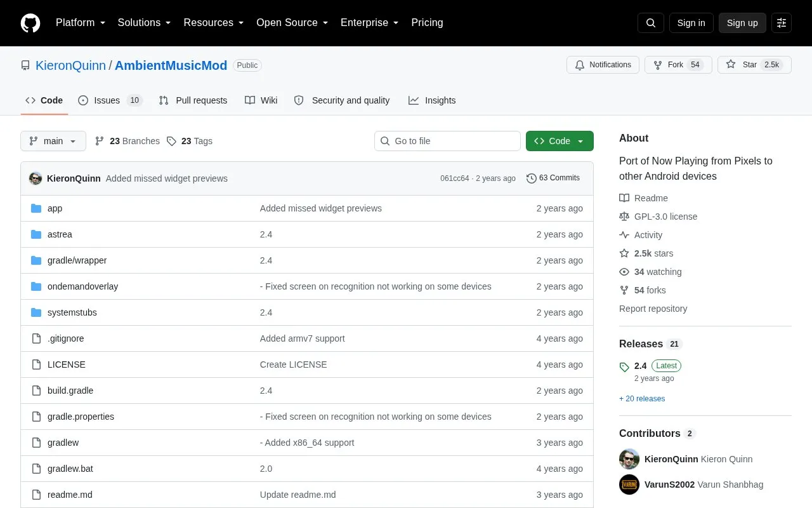
Task: Switch to the Pull requests tab
Action: tap(193, 100)
